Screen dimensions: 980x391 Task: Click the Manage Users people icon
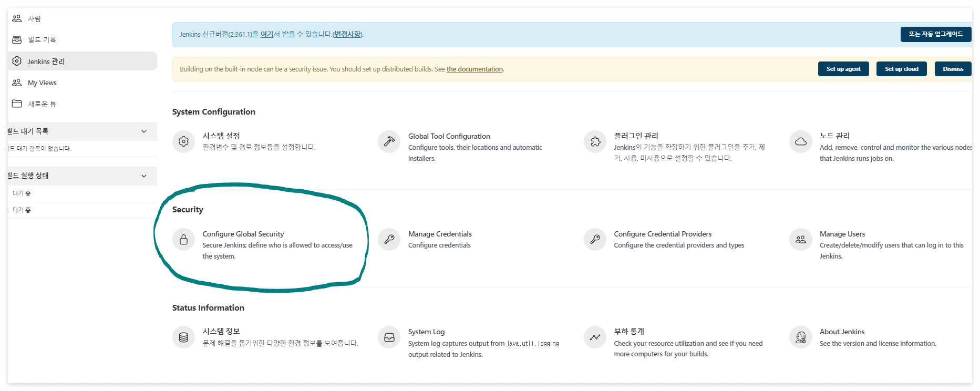(x=800, y=239)
